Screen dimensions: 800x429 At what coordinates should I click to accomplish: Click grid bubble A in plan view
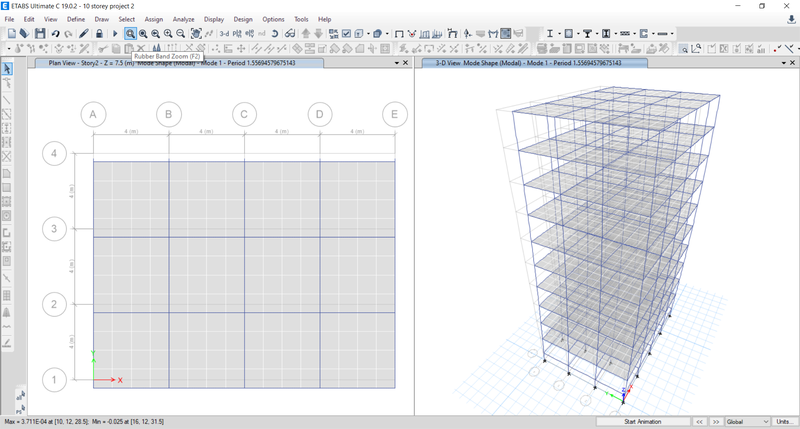tap(93, 114)
